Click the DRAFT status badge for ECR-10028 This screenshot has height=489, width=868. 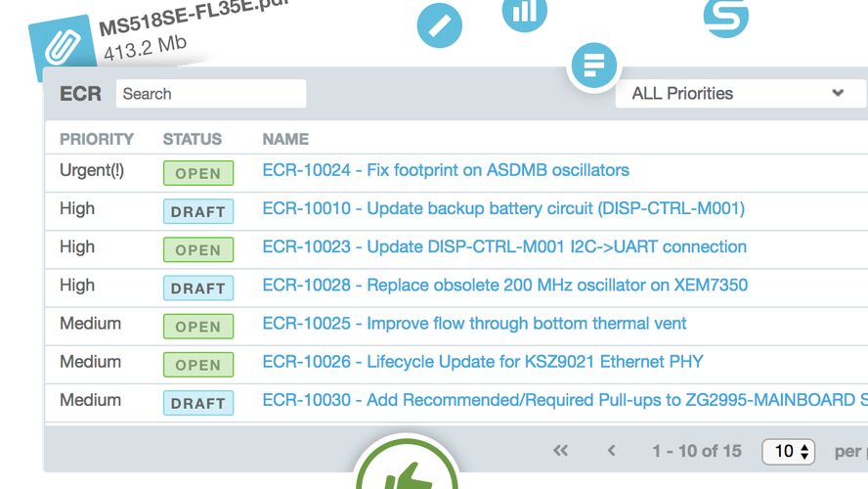(198, 288)
